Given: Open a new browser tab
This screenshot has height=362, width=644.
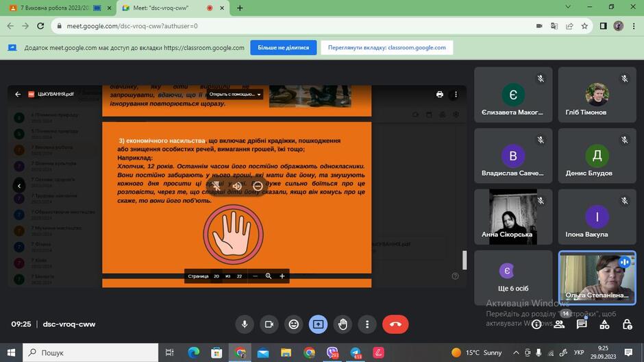Looking at the screenshot, I should [240, 8].
